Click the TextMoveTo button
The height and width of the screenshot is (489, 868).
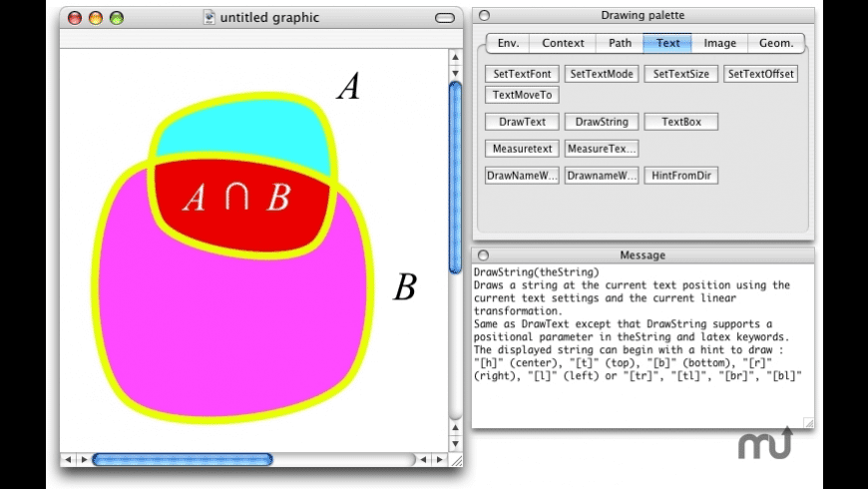tap(522, 95)
